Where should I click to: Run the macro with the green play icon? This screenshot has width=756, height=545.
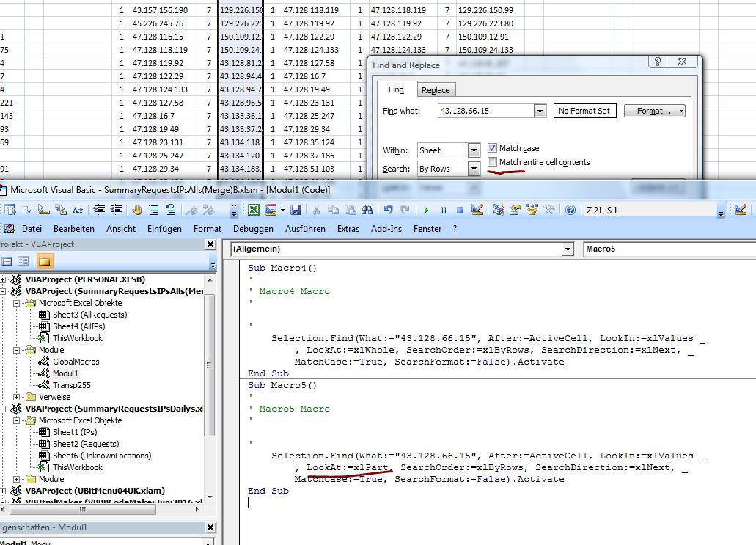426,211
